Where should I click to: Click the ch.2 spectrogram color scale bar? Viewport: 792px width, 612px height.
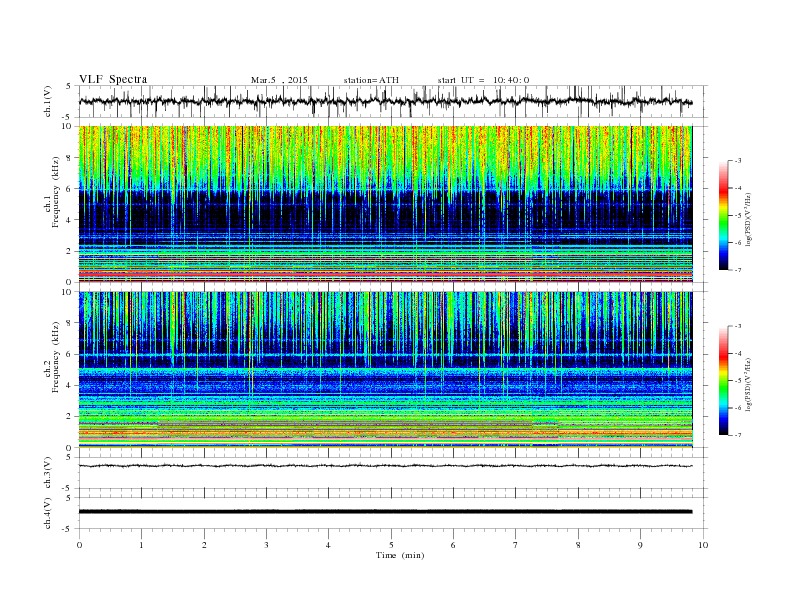click(723, 381)
